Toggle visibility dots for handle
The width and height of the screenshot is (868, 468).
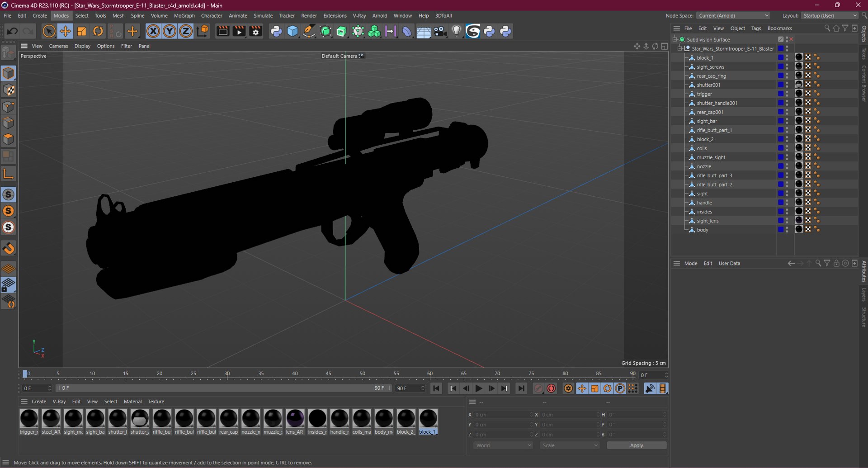click(787, 202)
